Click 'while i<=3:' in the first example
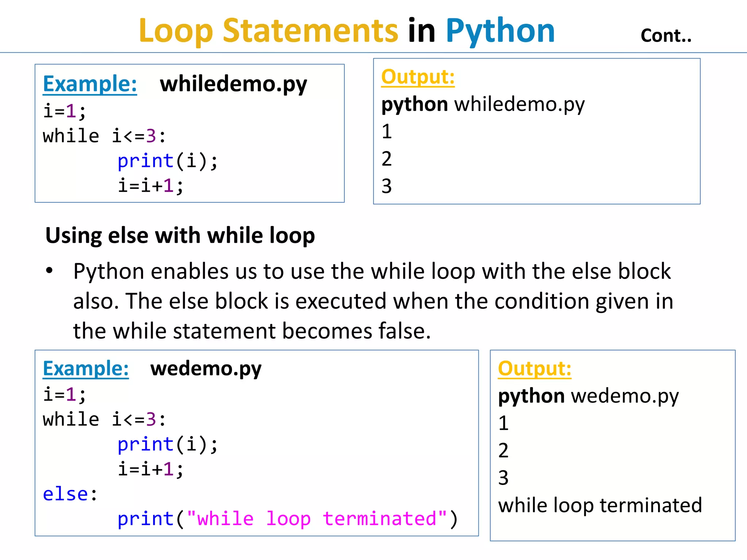Screen dimensions: 747x560 point(104,136)
